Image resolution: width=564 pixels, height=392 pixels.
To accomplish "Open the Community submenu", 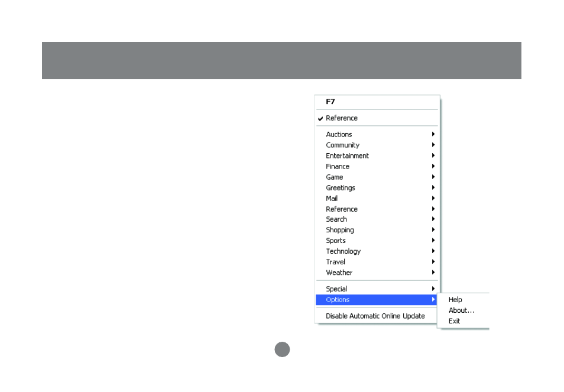I will [x=377, y=145].
